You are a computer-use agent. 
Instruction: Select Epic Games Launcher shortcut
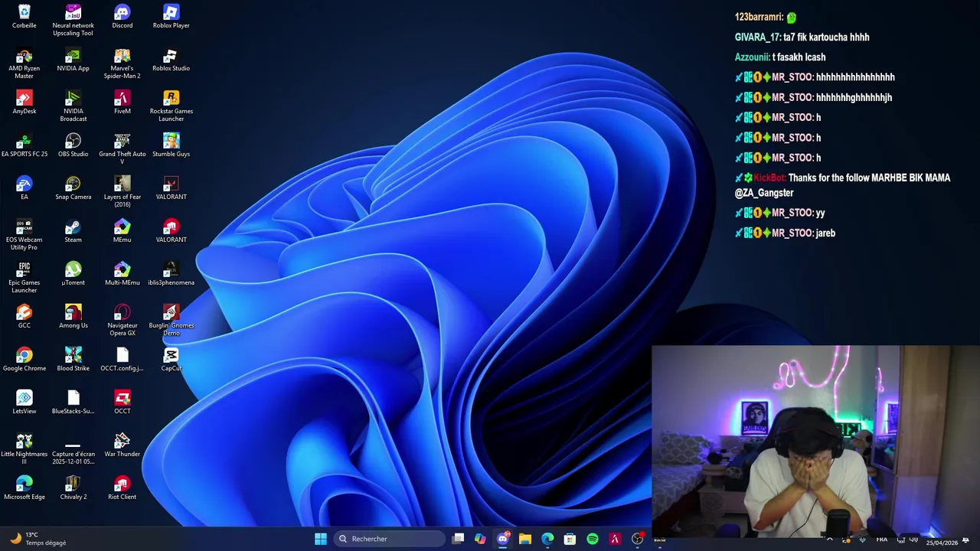24,278
